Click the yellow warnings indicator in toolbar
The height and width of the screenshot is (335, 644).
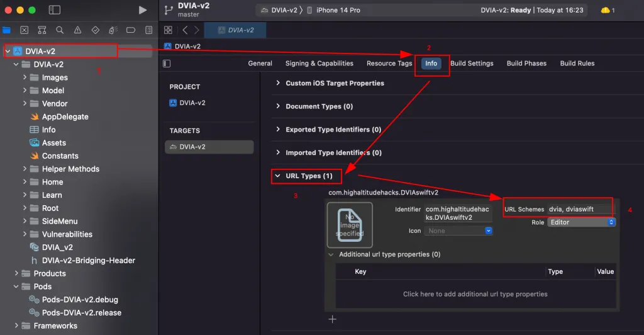608,10
